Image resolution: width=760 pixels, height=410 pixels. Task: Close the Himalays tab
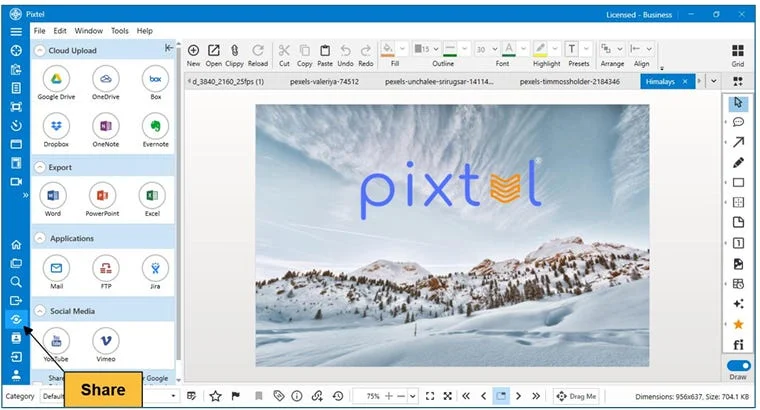coord(685,81)
